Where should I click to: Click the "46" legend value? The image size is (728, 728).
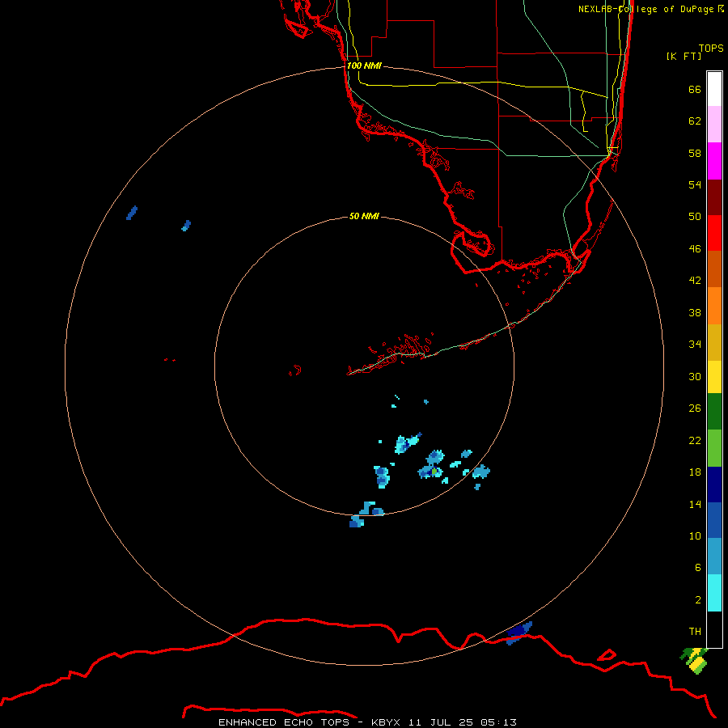[695, 249]
